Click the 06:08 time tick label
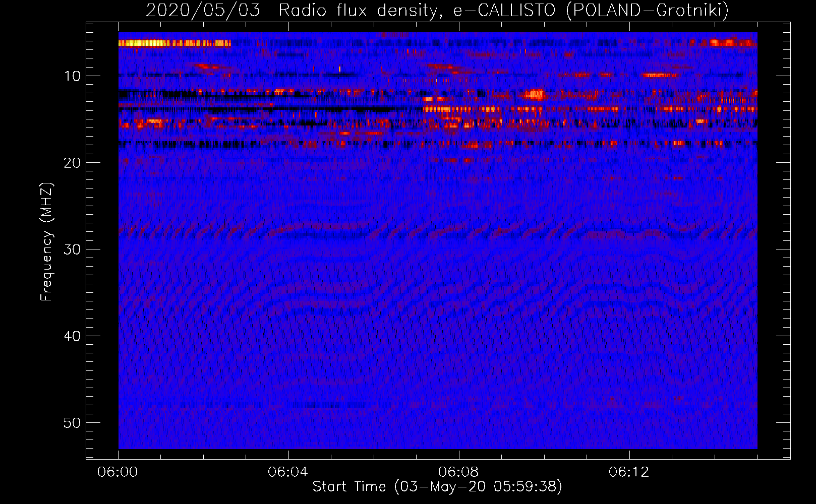 (x=458, y=472)
